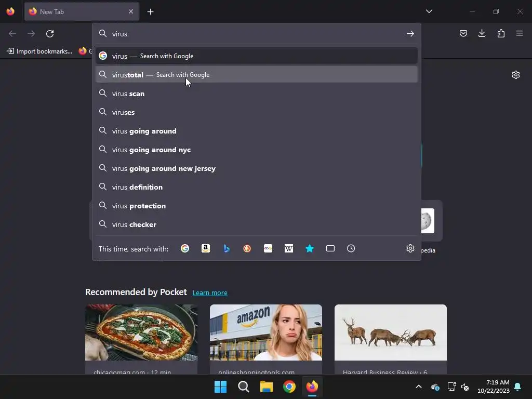Search this time with eBay icon

point(268,248)
